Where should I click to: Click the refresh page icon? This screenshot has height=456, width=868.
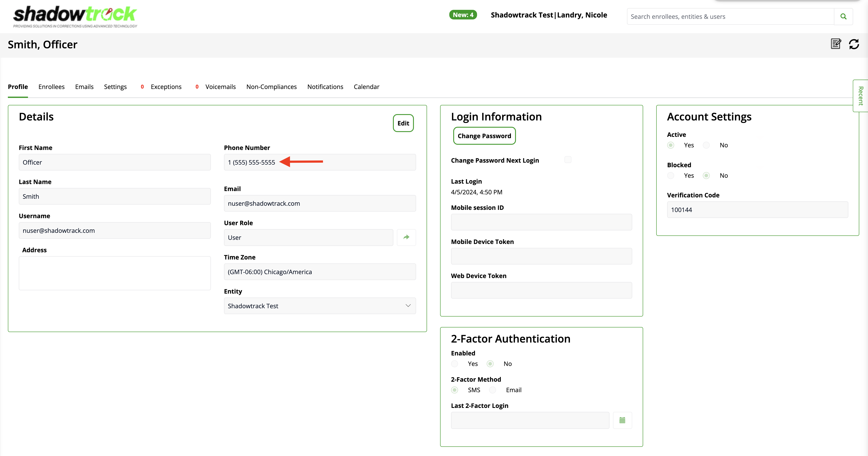click(854, 44)
